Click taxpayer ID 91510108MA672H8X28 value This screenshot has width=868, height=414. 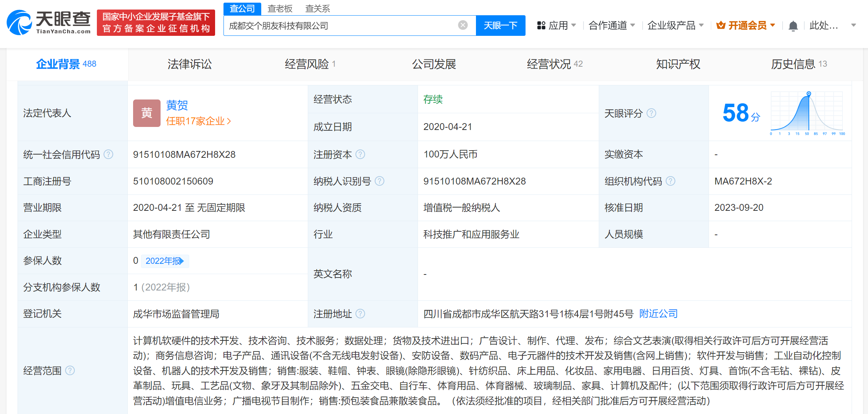(x=474, y=181)
